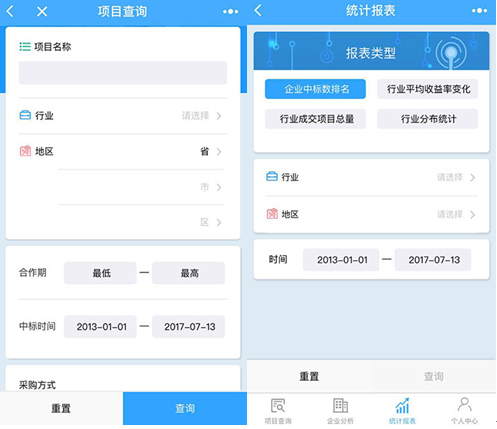The width and height of the screenshot is (497, 429).
Task: Open three-dot menu on 项目查询 header
Action: click(x=231, y=12)
